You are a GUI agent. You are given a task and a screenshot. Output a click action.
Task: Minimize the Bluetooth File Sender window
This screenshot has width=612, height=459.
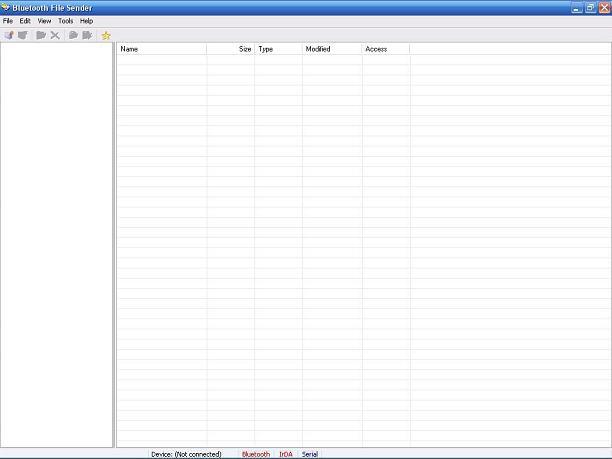576,8
